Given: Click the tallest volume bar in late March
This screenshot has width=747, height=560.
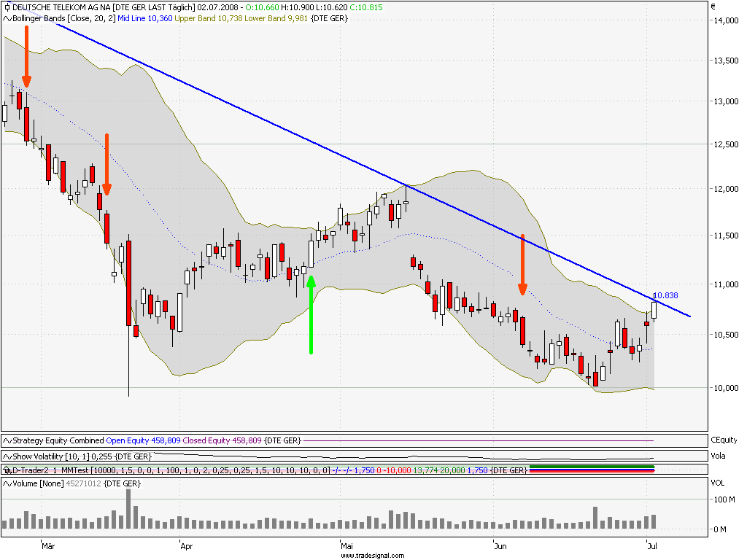Looking at the screenshot, I should pyautogui.click(x=128, y=509).
